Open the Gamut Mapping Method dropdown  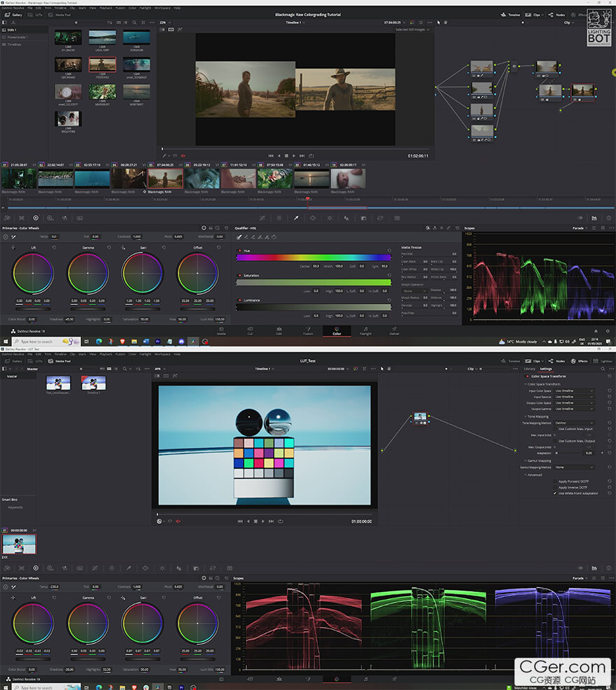[x=574, y=467]
